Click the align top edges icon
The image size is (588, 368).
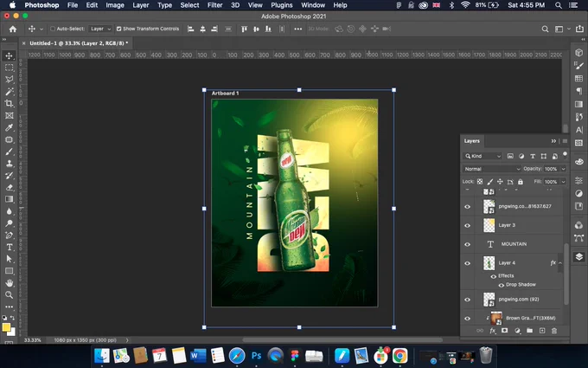244,29
